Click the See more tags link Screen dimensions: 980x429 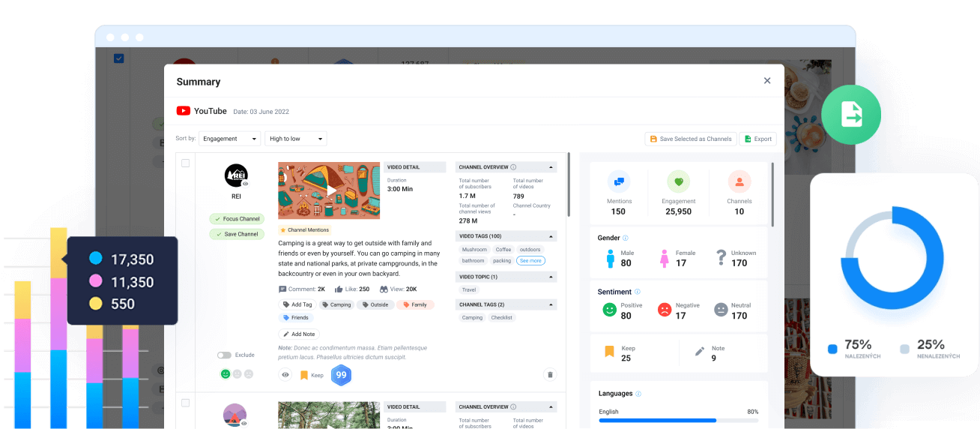(x=530, y=260)
